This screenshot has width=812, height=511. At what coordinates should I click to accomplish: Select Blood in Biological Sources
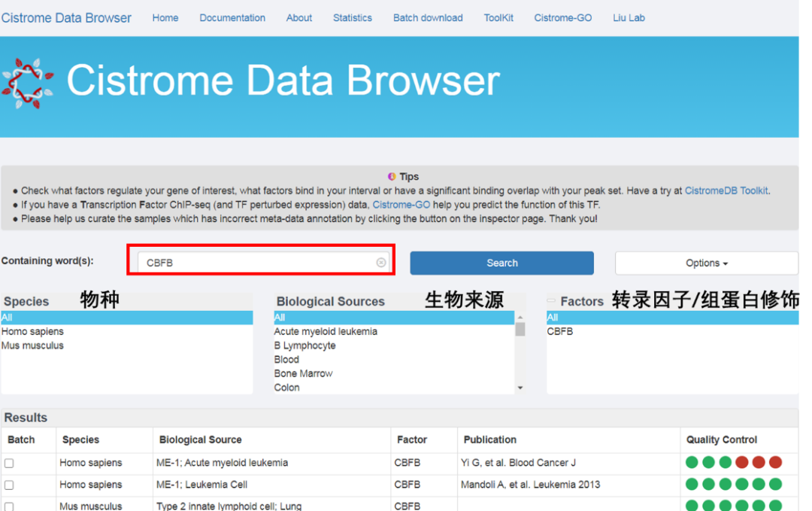coord(394,360)
